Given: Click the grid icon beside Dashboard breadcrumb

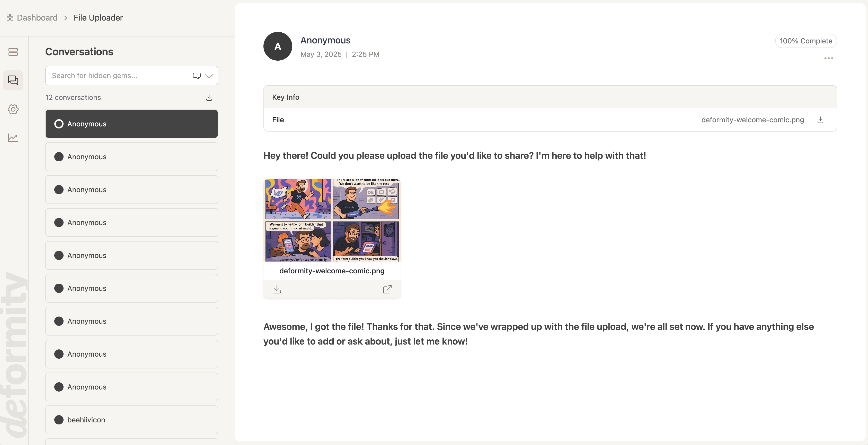Looking at the screenshot, I should (10, 17).
